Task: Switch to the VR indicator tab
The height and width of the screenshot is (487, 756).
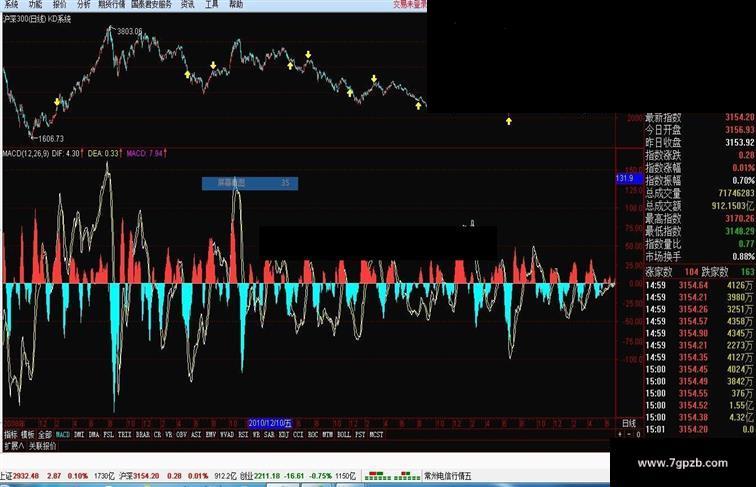Action: [168, 434]
